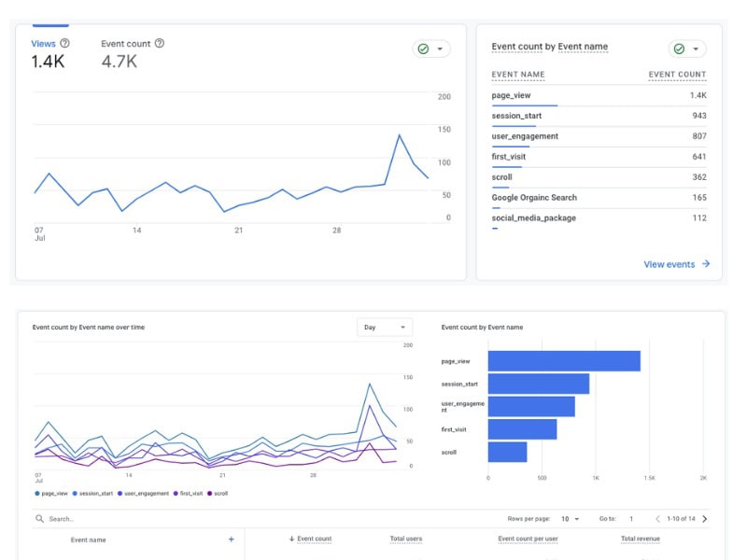Click the help icon next to Event count

[160, 43]
